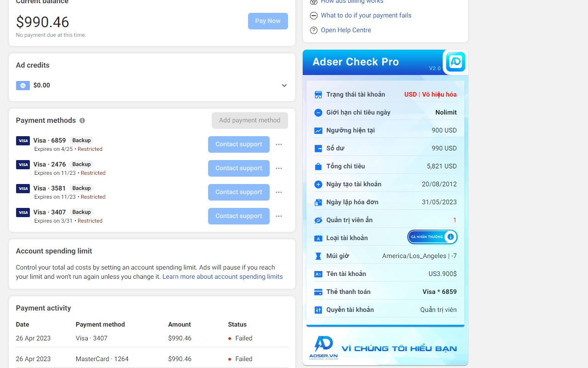Click the Visa logo on card ending 6859
The height and width of the screenshot is (368, 588).
coord(23,140)
